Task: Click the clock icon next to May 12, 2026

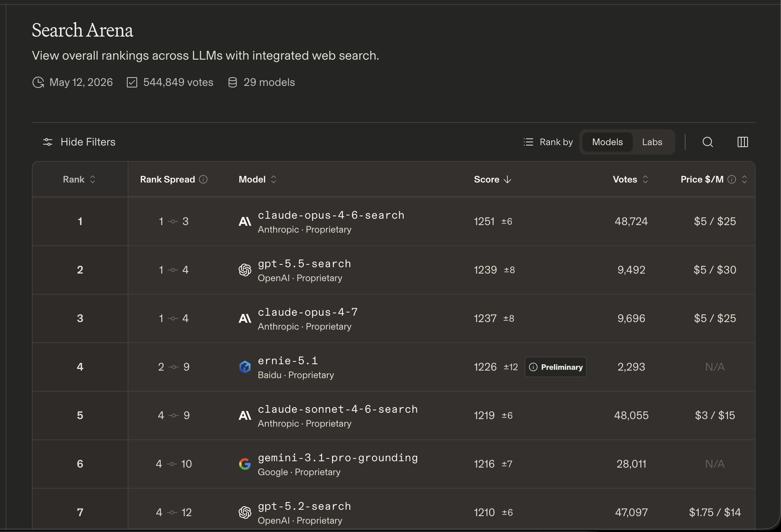Action: coord(38,82)
